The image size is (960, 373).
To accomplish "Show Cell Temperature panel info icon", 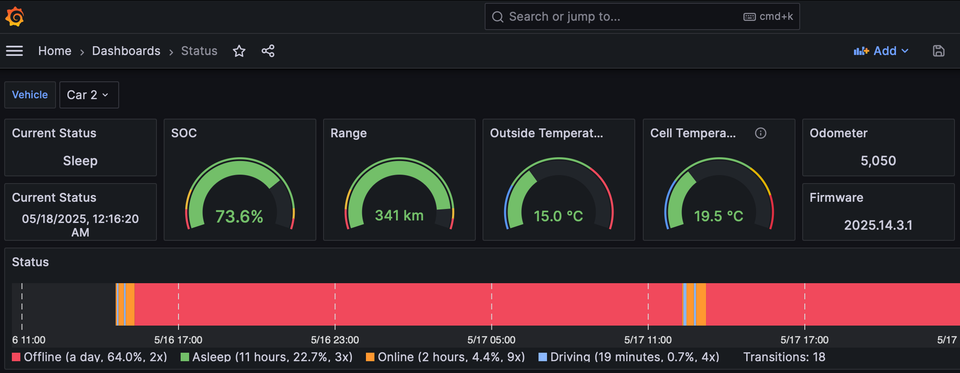I will [760, 133].
